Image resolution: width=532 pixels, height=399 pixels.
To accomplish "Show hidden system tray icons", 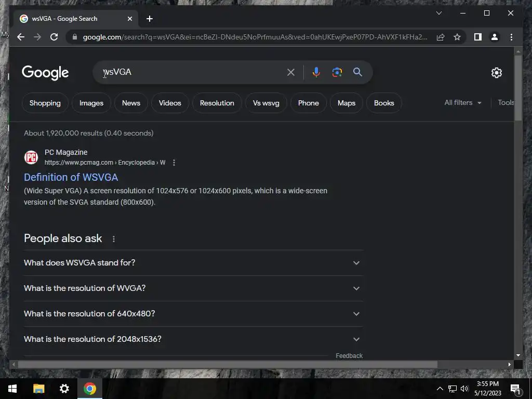I will (440, 389).
